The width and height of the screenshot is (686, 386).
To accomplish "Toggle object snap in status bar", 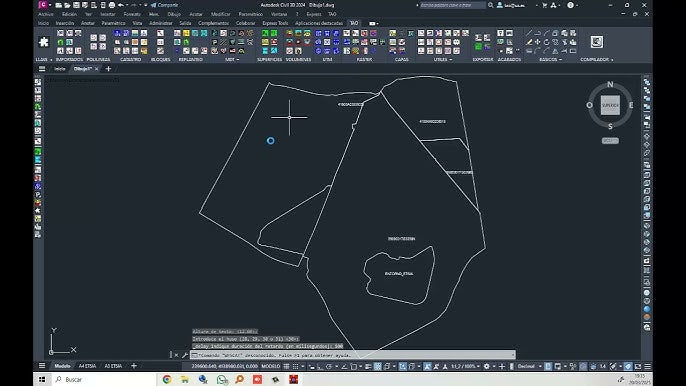I will pyautogui.click(x=354, y=366).
